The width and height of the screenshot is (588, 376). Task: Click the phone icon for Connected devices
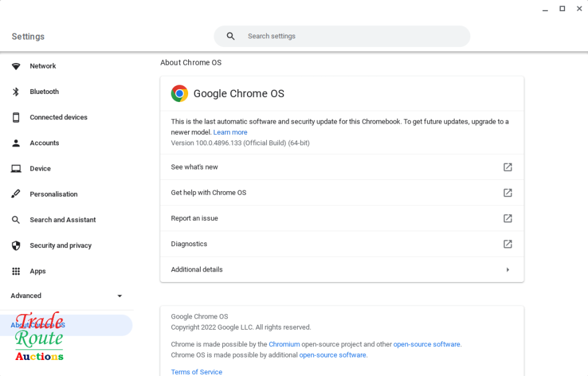(15, 117)
